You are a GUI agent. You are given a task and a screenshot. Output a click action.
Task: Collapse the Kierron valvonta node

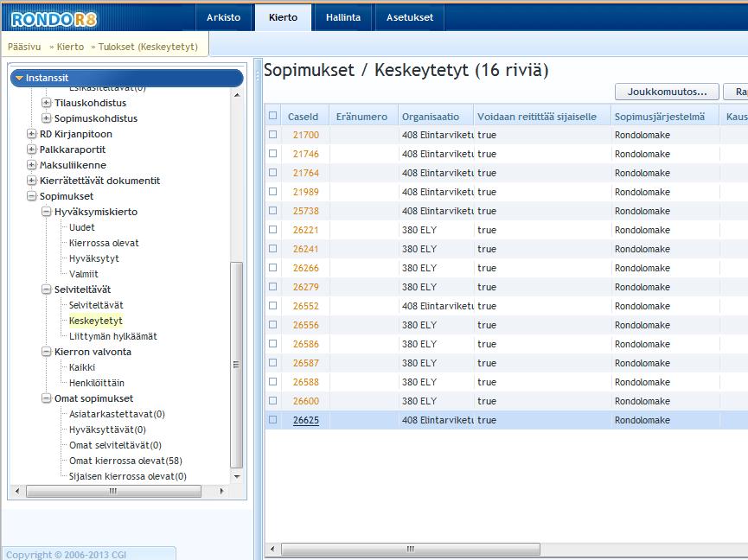click(47, 352)
